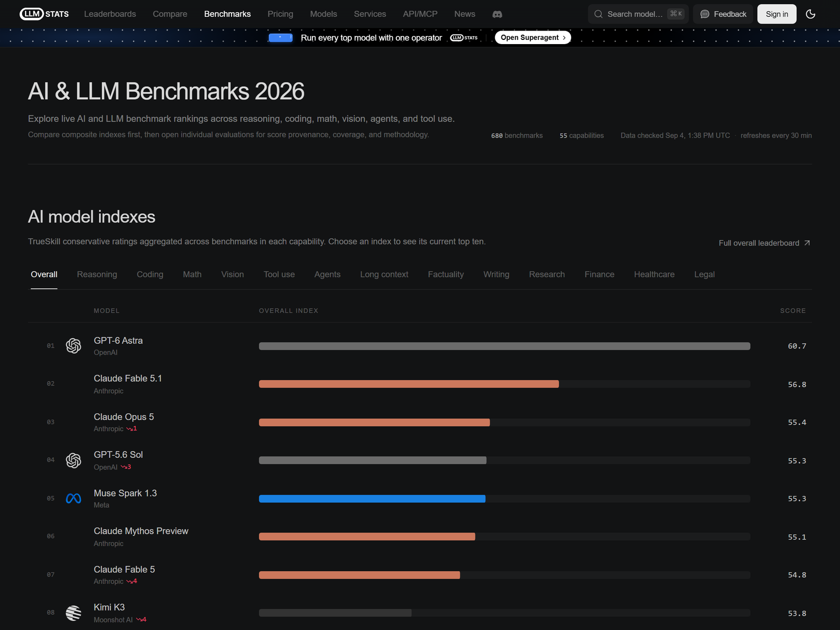Click the Moonshot AI logo beside Kimi K3

tap(73, 613)
